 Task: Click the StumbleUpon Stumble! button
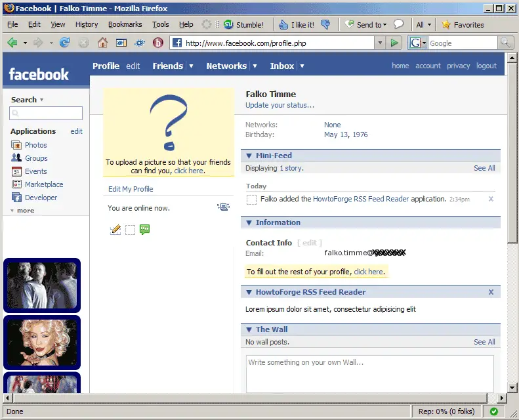(243, 24)
